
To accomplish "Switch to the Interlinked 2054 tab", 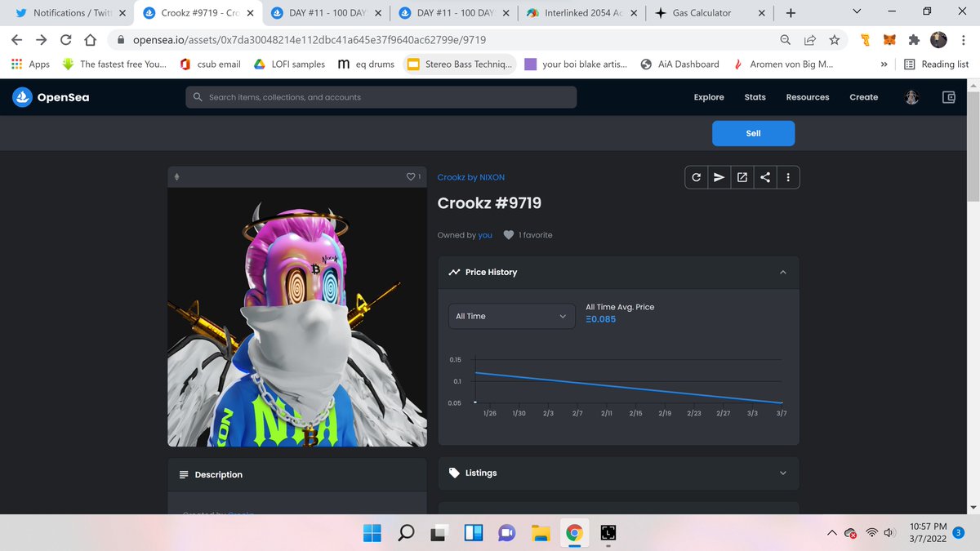I will click(x=583, y=13).
